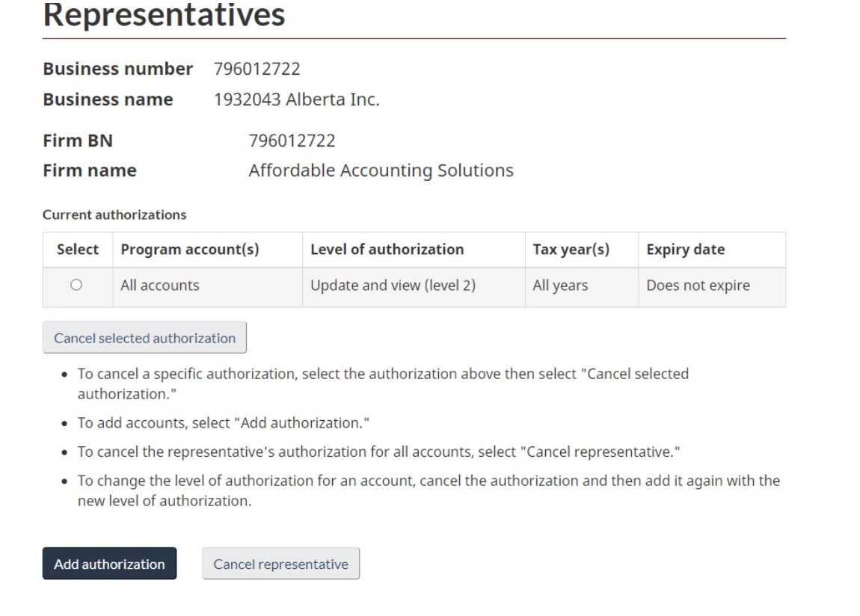
Task: Click the Expiry date column header
Action: (x=685, y=250)
